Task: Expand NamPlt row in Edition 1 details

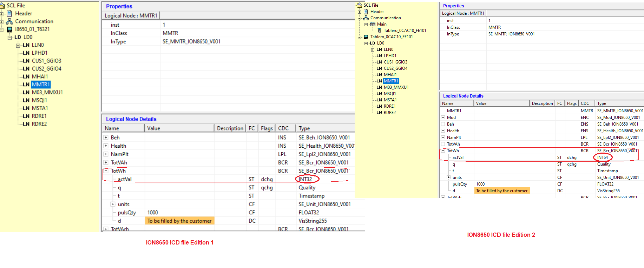Action: point(106,154)
